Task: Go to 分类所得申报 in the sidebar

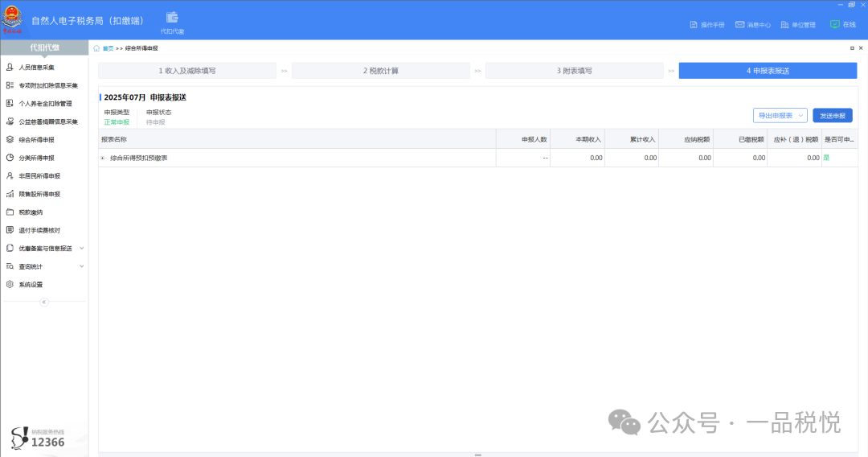Action: (36, 158)
